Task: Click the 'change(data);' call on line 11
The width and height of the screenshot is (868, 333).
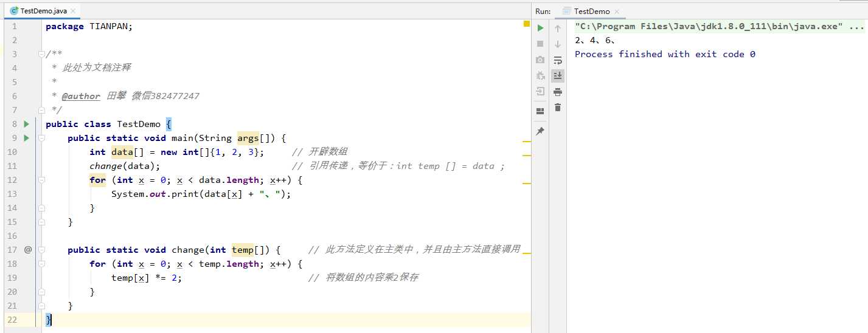Action: coord(125,166)
